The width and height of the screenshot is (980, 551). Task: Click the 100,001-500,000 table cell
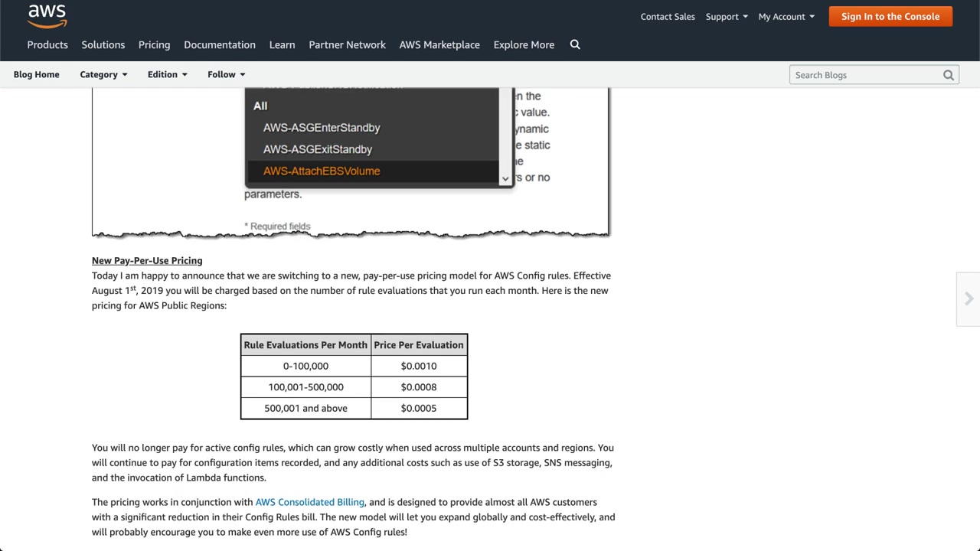[x=305, y=387]
